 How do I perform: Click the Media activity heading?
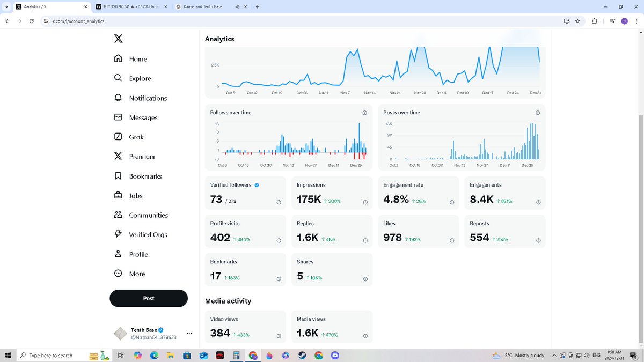[x=228, y=301]
